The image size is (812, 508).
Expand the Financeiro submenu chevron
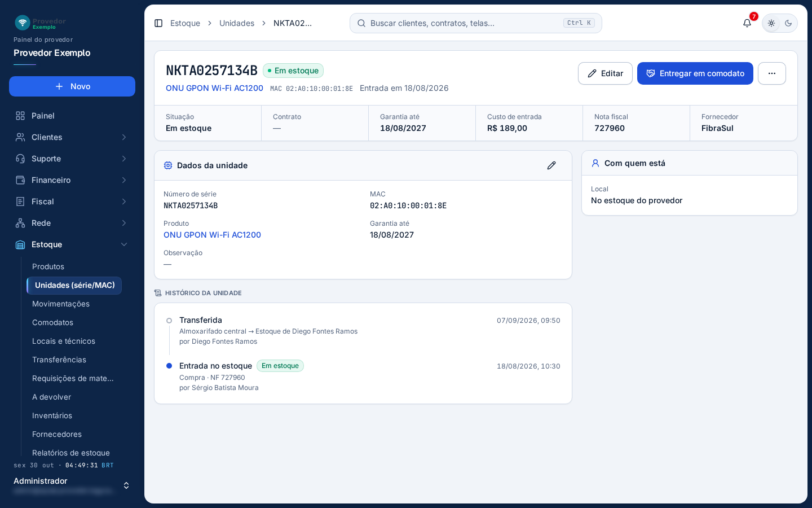point(124,180)
